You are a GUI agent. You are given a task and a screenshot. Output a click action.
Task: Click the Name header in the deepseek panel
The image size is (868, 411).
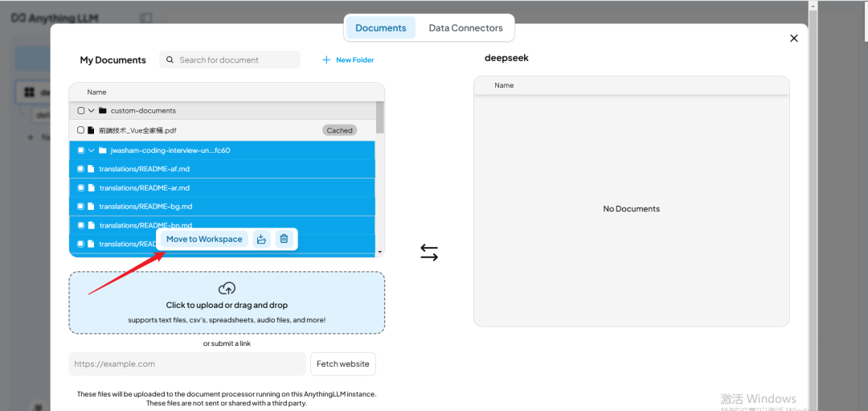pyautogui.click(x=504, y=85)
